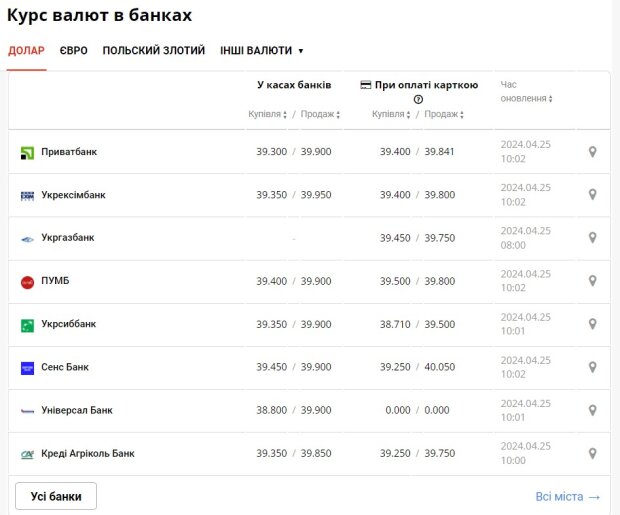Click Укрсиббанк card sell rate 39.500

440,324
